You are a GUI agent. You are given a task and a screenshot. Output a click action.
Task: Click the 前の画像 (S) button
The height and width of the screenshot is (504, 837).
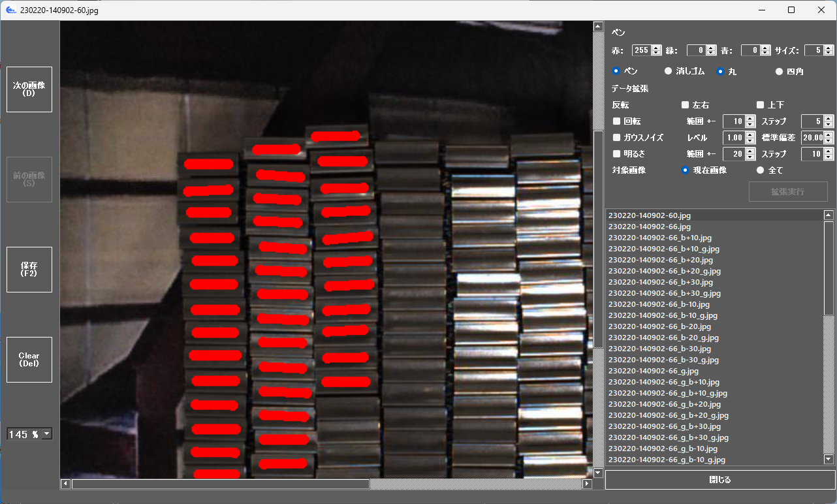pyautogui.click(x=29, y=180)
